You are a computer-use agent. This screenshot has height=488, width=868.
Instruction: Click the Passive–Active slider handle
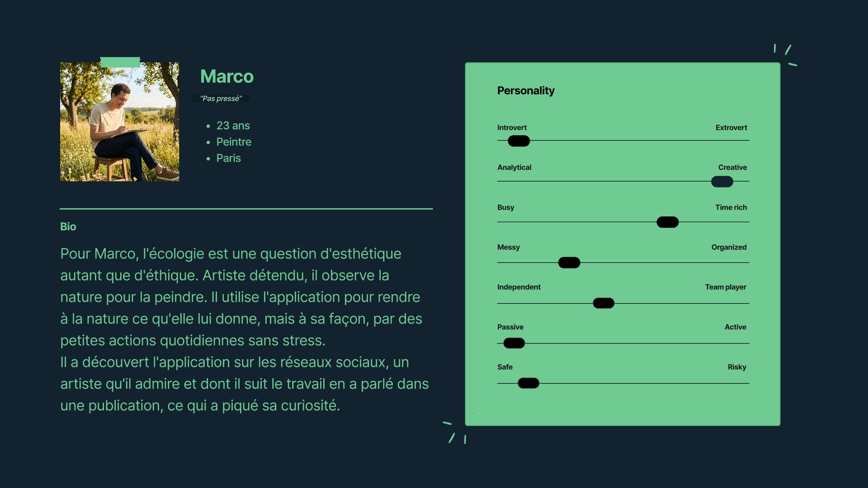click(x=514, y=343)
